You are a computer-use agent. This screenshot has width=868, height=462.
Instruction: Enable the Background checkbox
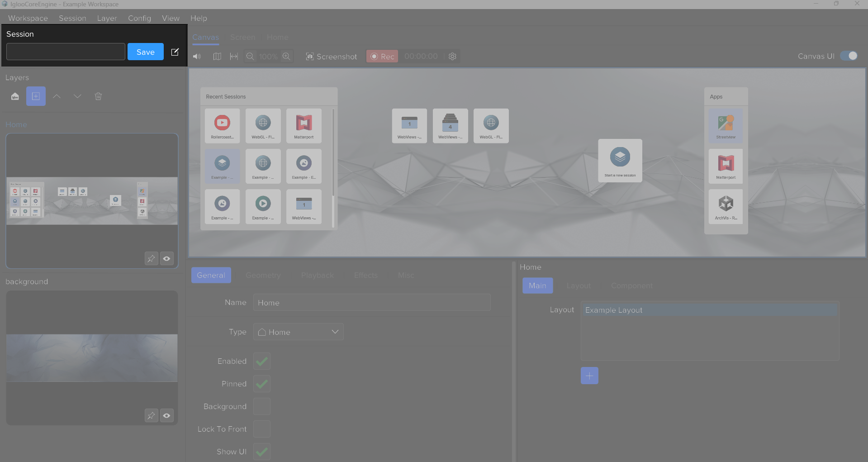(261, 406)
